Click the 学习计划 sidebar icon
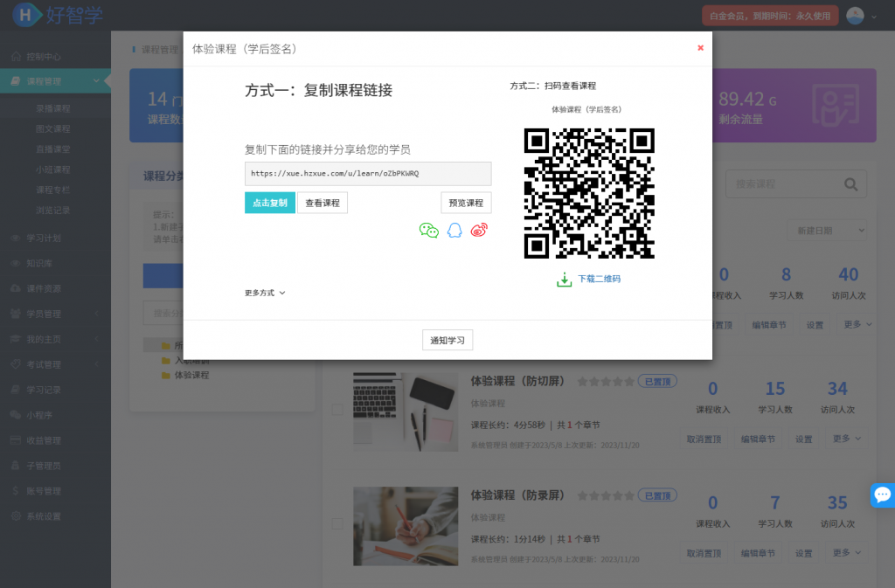This screenshot has height=588, width=895. click(x=16, y=238)
